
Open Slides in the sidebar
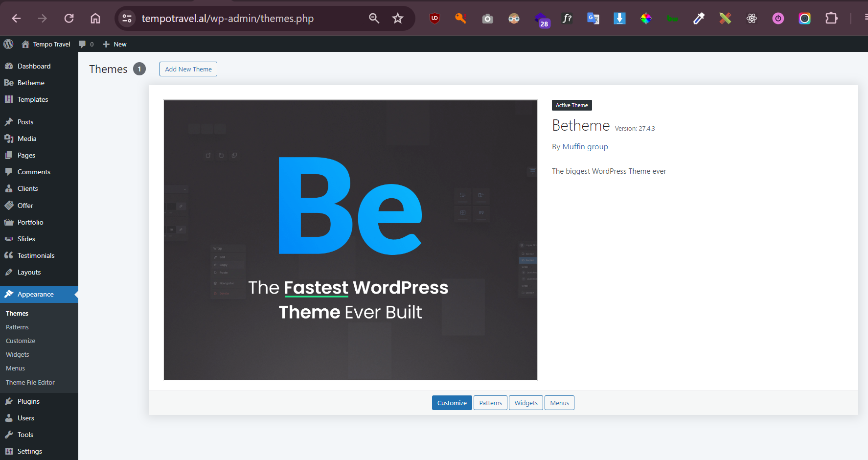tap(39, 239)
